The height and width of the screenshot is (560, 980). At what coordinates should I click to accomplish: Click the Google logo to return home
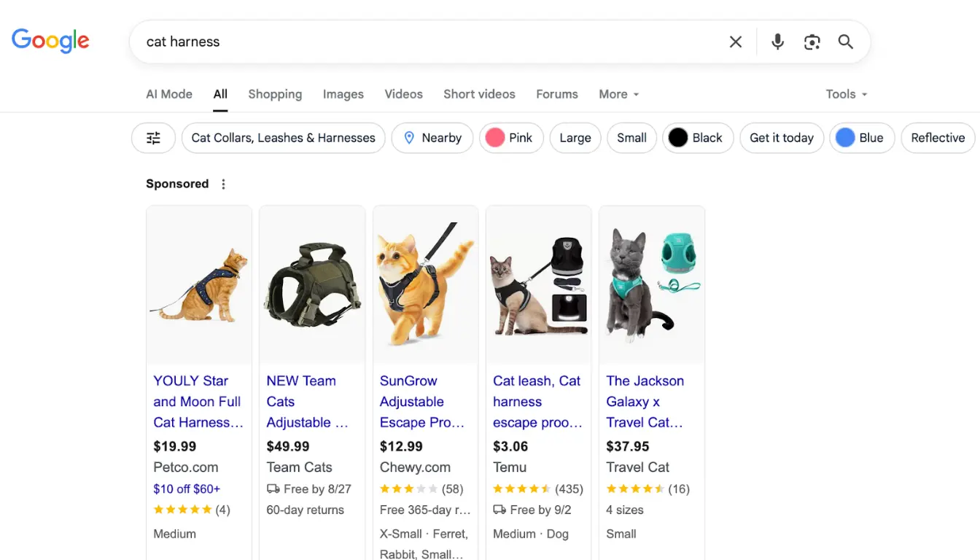pos(50,41)
